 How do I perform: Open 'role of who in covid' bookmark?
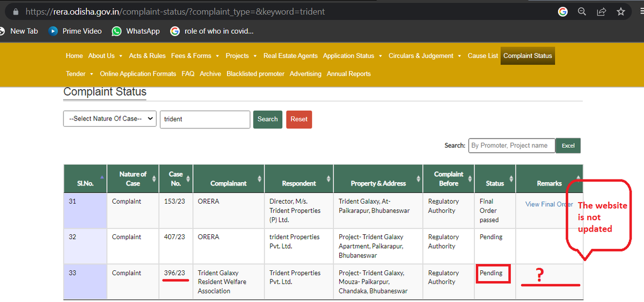(212, 31)
